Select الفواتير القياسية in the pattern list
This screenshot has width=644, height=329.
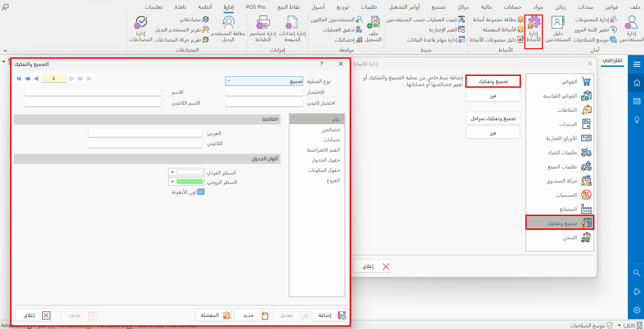pyautogui.click(x=560, y=96)
